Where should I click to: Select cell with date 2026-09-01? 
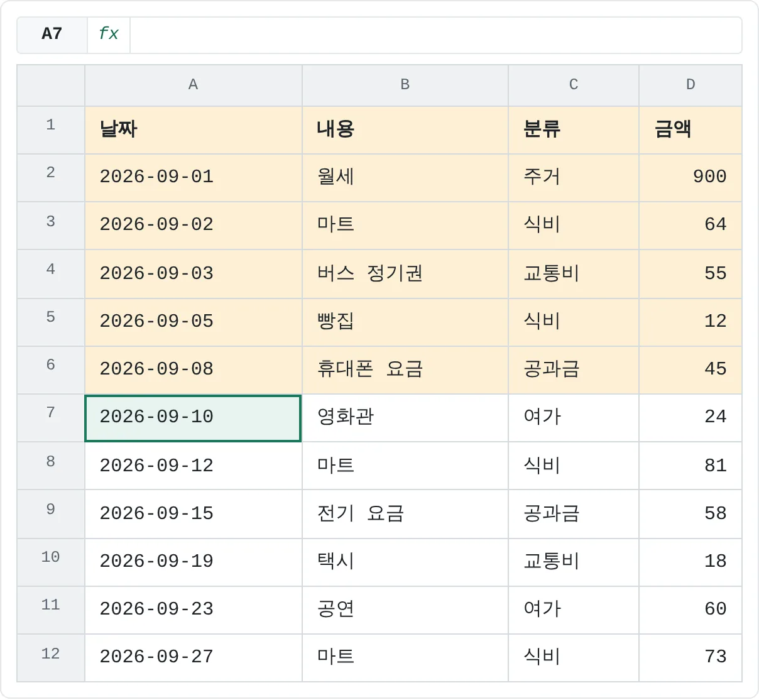coord(194,178)
